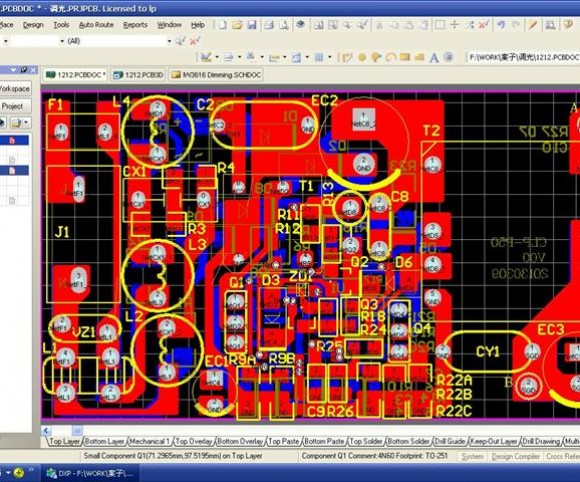Switch to the 1212.PCB3D document tab

pos(138,75)
